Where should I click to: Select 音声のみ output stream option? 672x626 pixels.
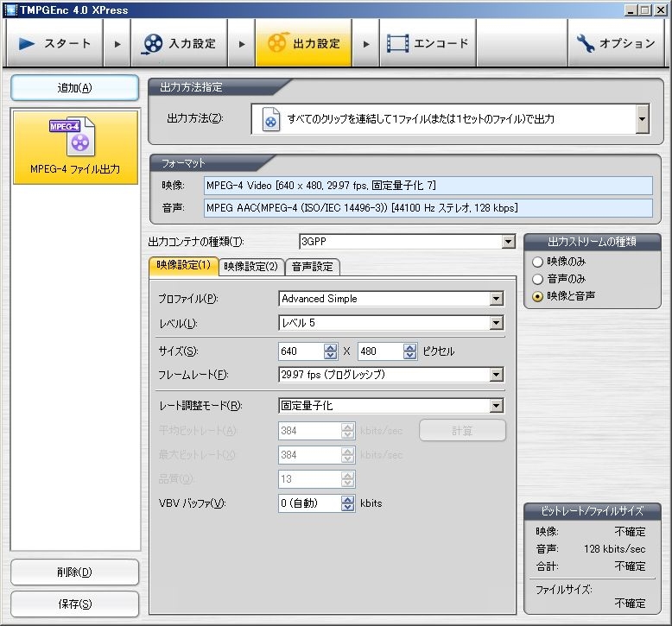point(538,279)
